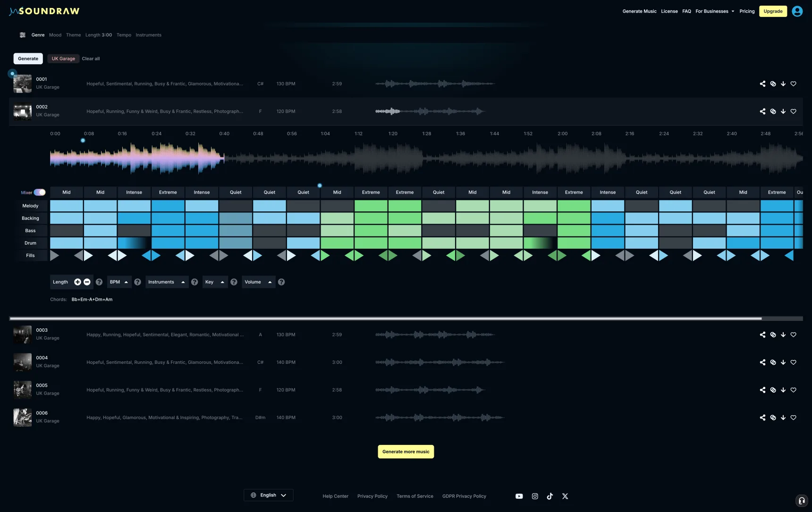
Task: Open SOUNDRAW TikTok page
Action: tap(550, 496)
